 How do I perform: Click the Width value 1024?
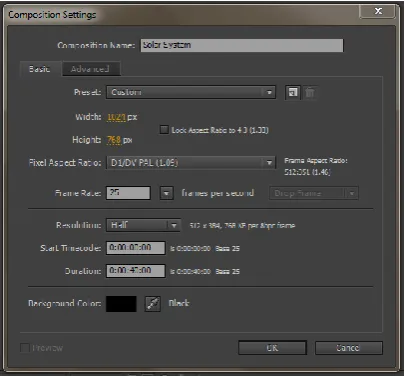pos(116,117)
